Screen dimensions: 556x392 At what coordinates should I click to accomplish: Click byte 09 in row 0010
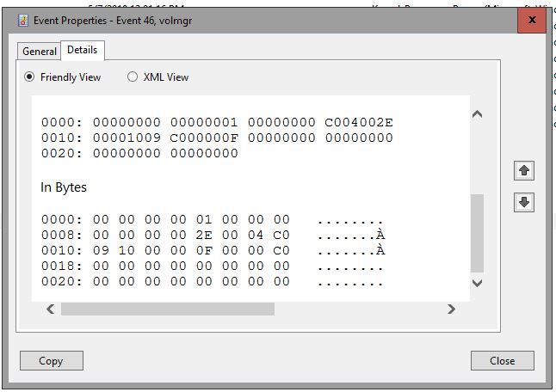tap(101, 251)
